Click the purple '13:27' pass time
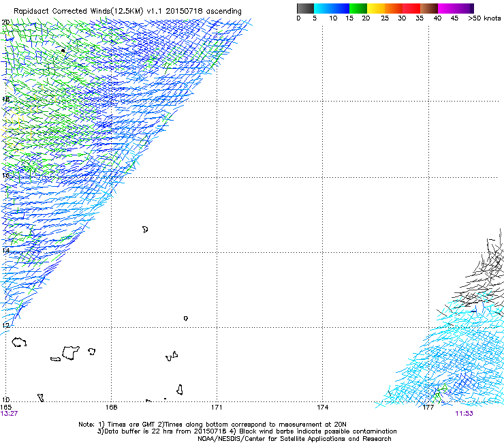Image resolution: width=504 pixels, height=443 pixels. tap(9, 414)
